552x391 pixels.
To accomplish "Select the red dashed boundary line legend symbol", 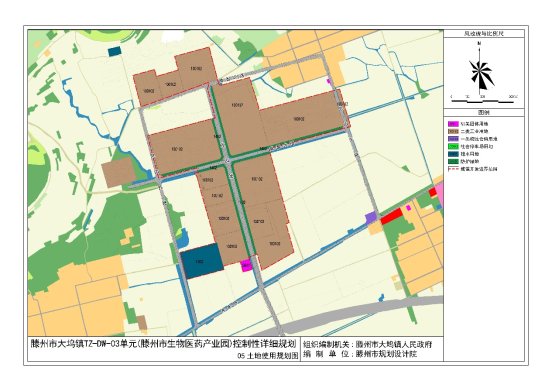I will (x=453, y=169).
